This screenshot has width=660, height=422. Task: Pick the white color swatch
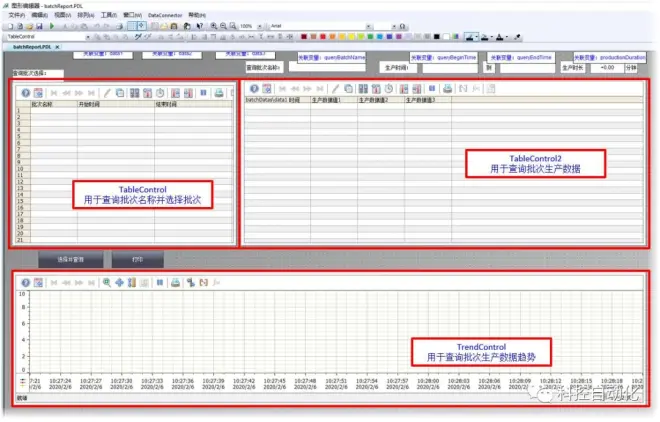pos(446,37)
